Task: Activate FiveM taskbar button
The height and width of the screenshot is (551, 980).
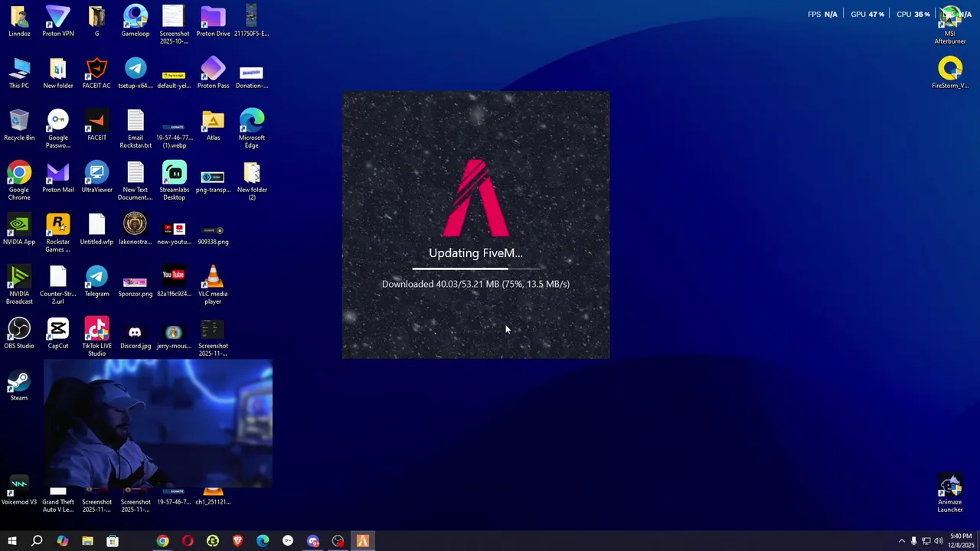Action: (363, 541)
